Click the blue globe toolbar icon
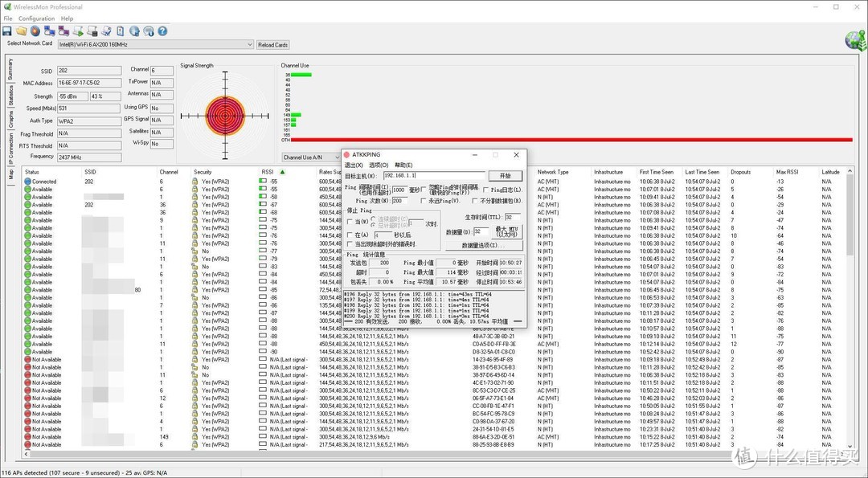Image resolution: width=868 pixels, height=478 pixels. [x=134, y=31]
